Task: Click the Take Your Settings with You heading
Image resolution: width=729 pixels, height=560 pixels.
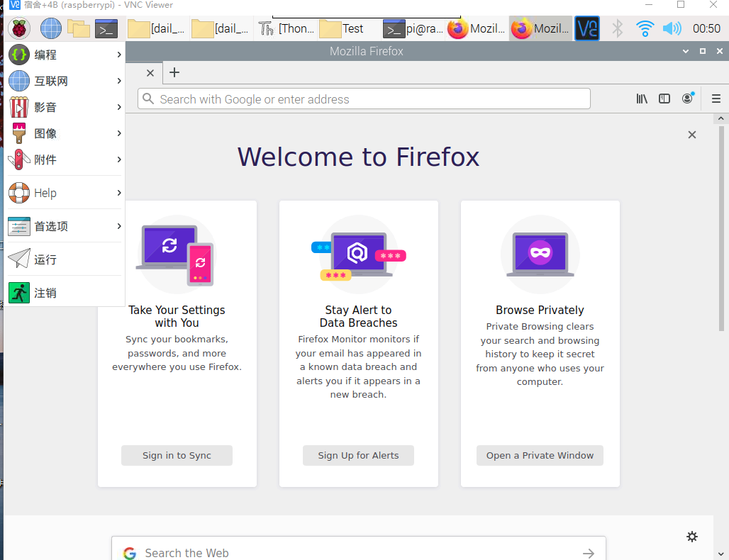Action: tap(177, 316)
